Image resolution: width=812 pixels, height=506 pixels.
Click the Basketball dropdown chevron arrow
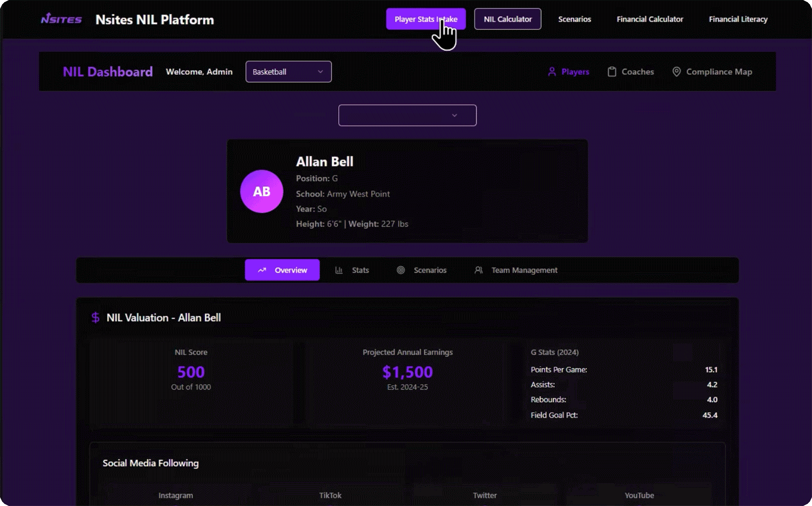320,72
